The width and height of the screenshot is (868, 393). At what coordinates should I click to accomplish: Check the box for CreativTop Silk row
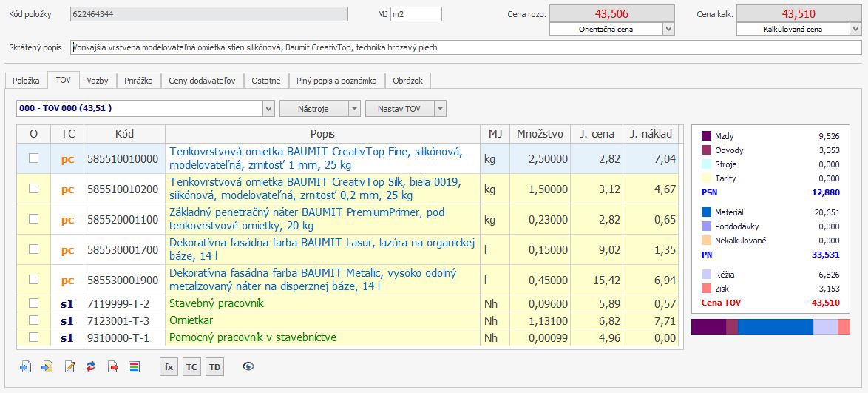pyautogui.click(x=34, y=189)
